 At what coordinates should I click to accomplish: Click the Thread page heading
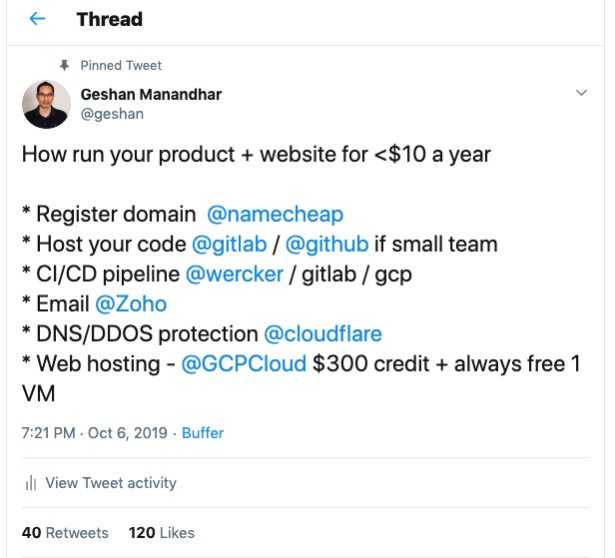[x=109, y=19]
